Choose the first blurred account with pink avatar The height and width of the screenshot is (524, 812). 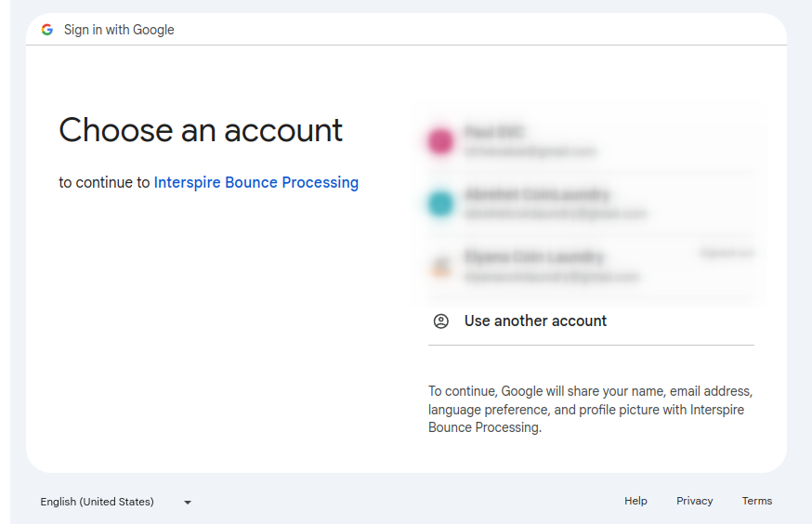pos(591,141)
